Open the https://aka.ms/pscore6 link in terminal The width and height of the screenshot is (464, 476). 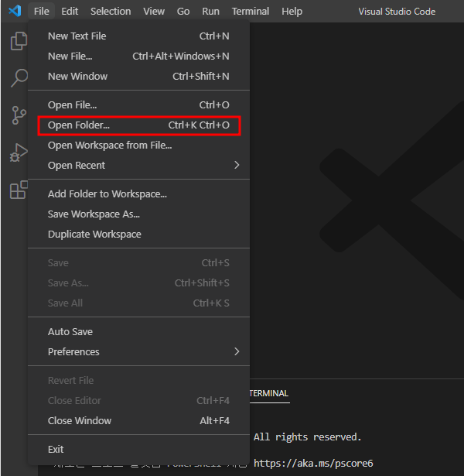tap(313, 463)
